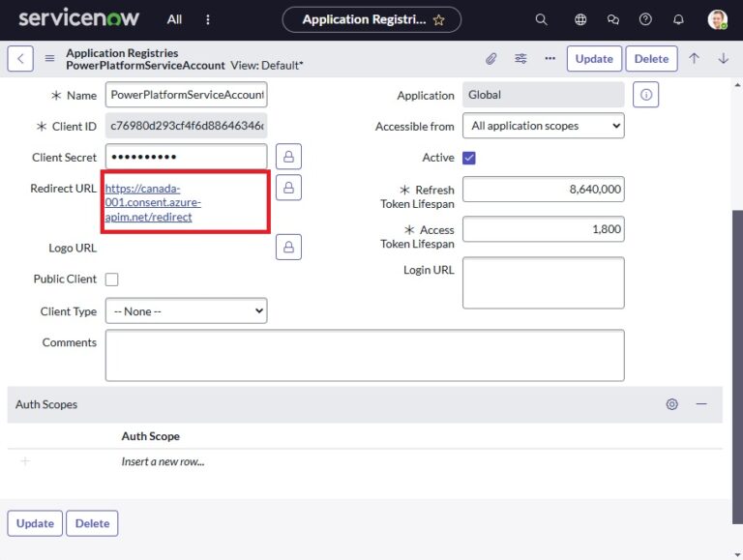Viewport: 743px width, 560px height.
Task: Click Refresh Token Lifespan field
Action: coord(543,189)
